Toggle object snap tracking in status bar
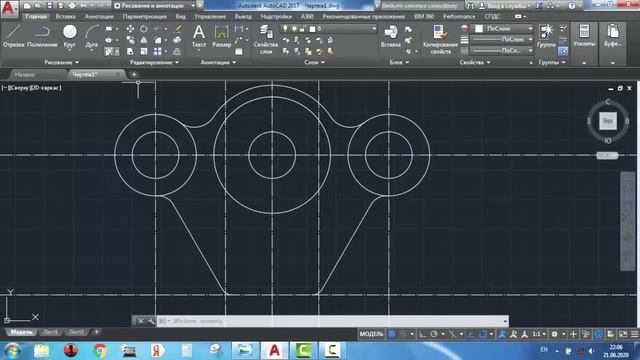640x360 pixels. pos(471,334)
